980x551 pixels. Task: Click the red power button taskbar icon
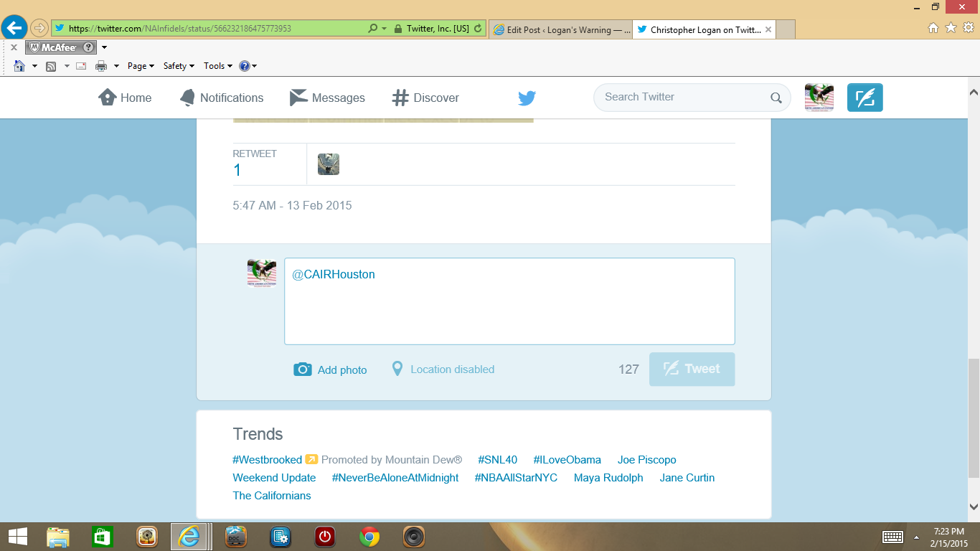pos(325,537)
